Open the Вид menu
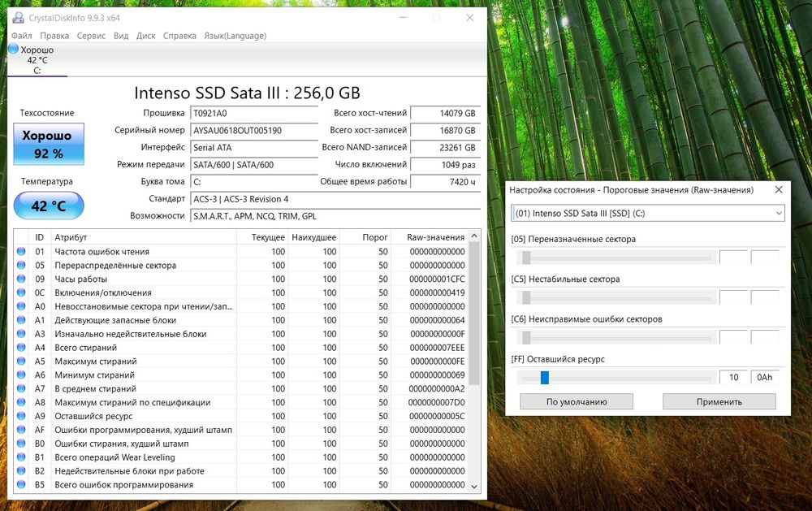This screenshot has height=511, width=812. pyautogui.click(x=121, y=36)
